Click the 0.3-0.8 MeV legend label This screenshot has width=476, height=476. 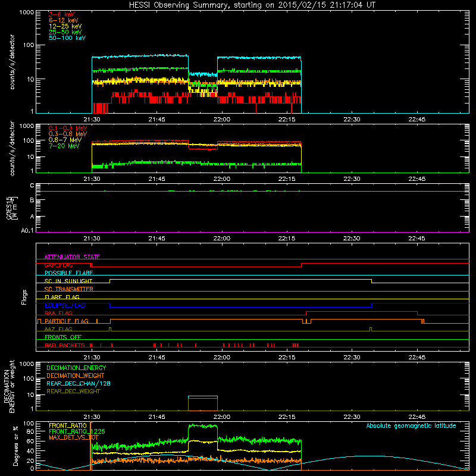68,134
